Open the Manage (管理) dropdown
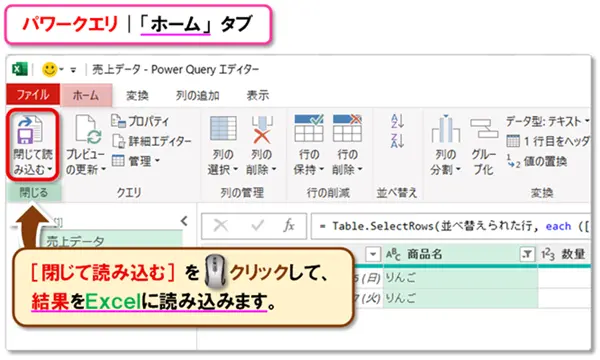Screen dimensions: 600x360 136,161
